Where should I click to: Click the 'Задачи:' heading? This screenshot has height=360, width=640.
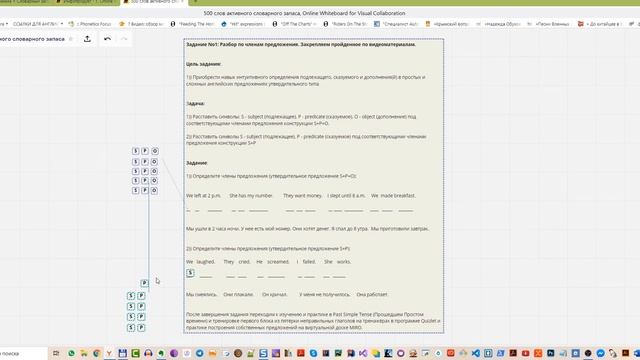(x=195, y=104)
